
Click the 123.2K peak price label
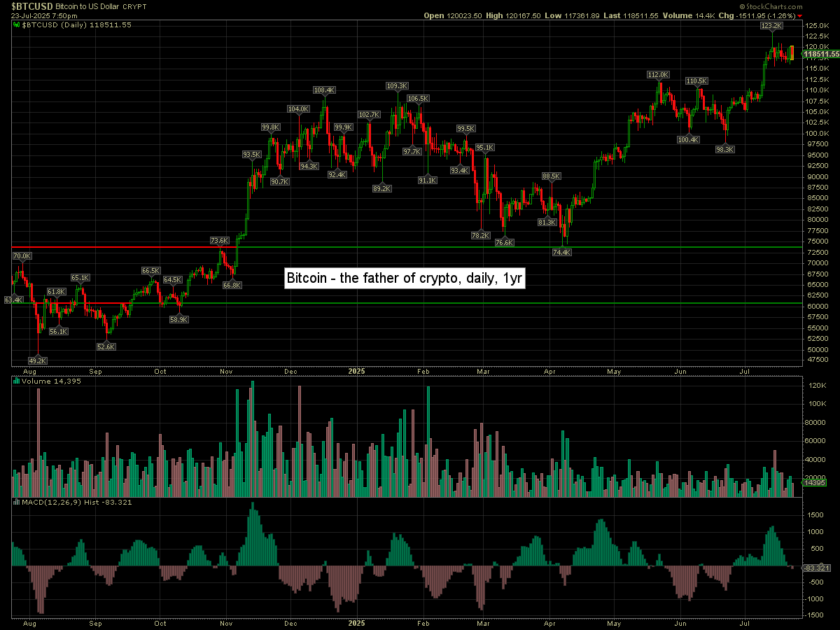tap(772, 25)
